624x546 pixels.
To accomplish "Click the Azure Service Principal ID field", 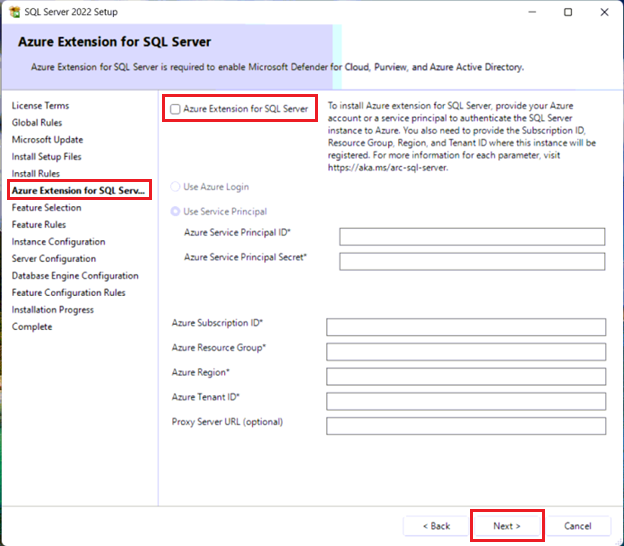I will pyautogui.click(x=472, y=237).
